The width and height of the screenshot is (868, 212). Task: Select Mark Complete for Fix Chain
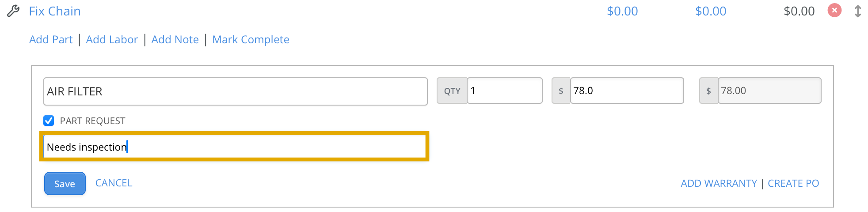click(x=251, y=39)
